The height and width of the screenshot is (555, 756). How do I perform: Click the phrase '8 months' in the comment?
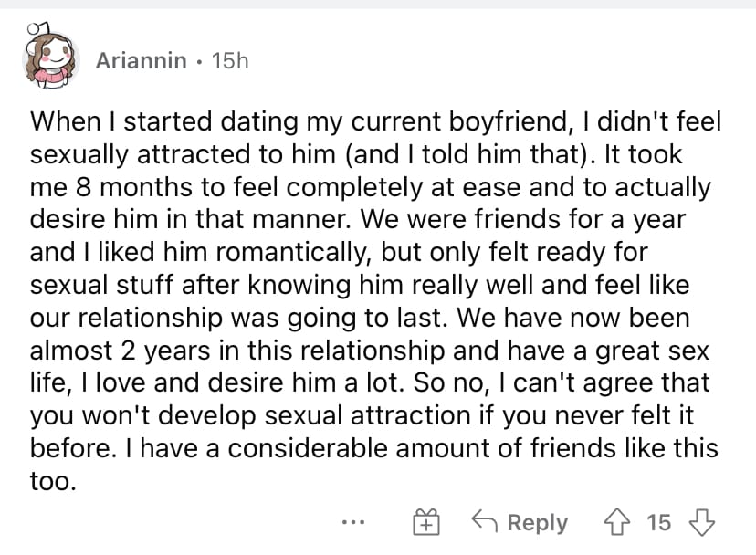[133, 187]
